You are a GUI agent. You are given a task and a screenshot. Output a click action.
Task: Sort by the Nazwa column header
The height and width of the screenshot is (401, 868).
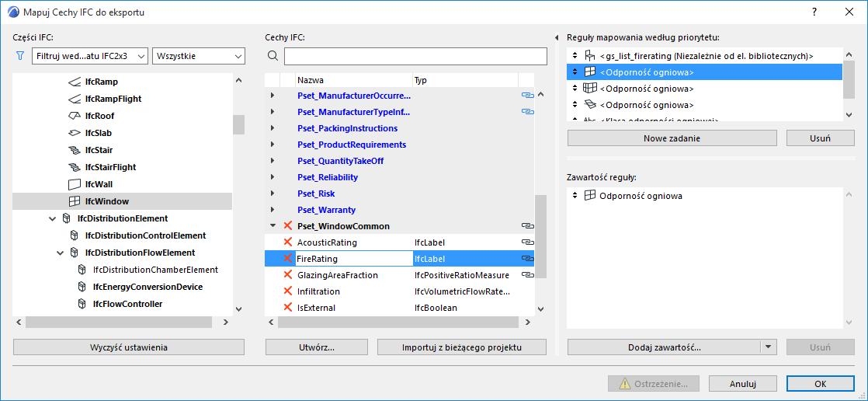(353, 80)
